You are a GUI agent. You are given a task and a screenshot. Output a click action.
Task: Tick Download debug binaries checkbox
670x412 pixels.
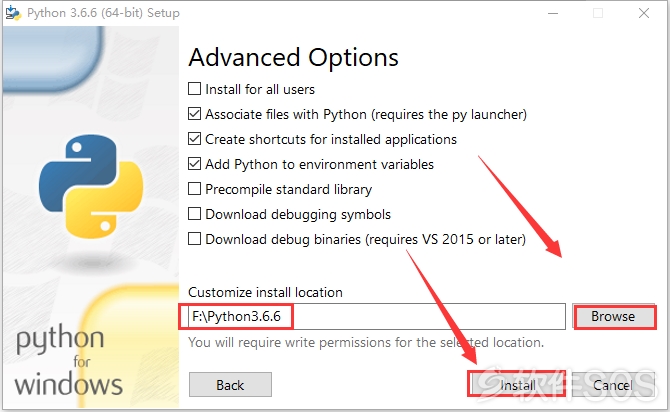point(194,238)
